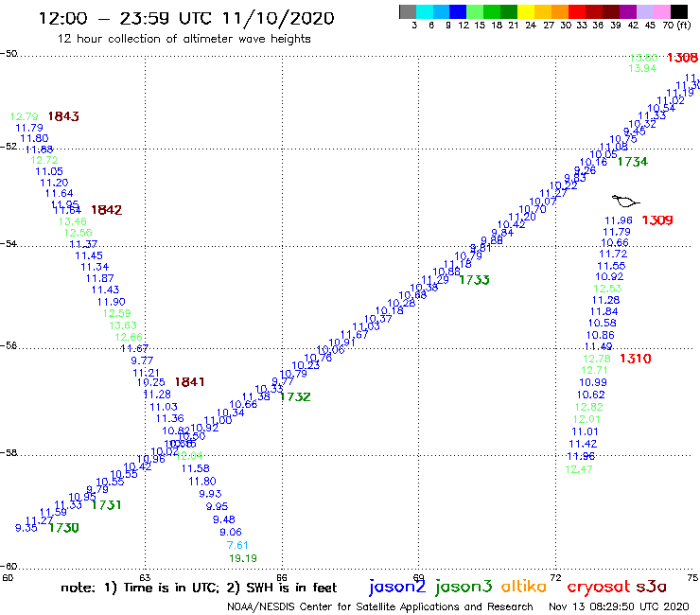Viewport: 700px width, 615px height.
Task: Click the altika satellite legend label
Action: (523, 586)
